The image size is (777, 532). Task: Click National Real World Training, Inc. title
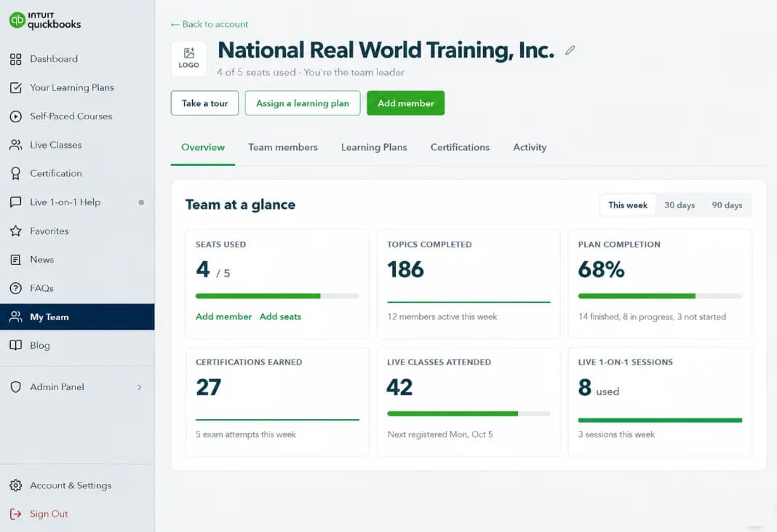click(386, 50)
